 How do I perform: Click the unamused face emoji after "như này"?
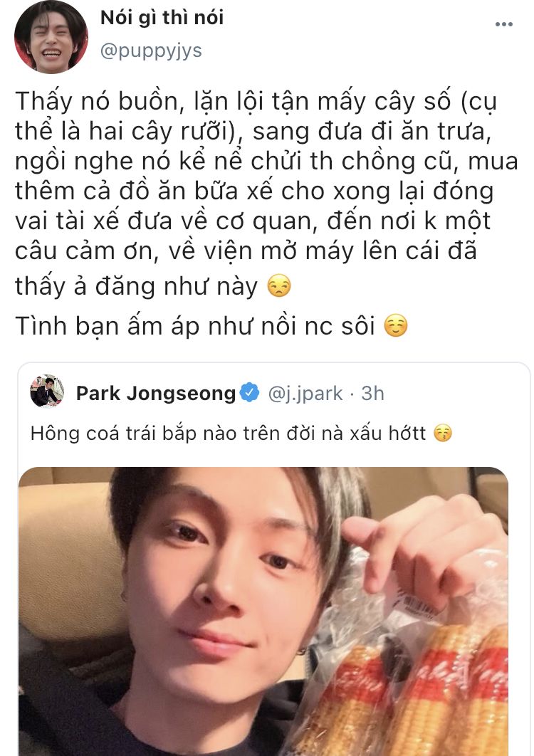279,286
